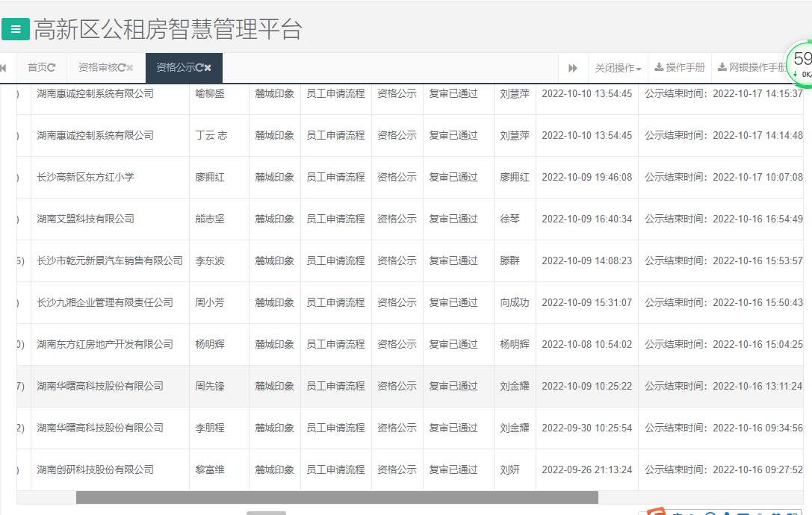Click the download icon before 网银操作手册

pyautogui.click(x=723, y=67)
